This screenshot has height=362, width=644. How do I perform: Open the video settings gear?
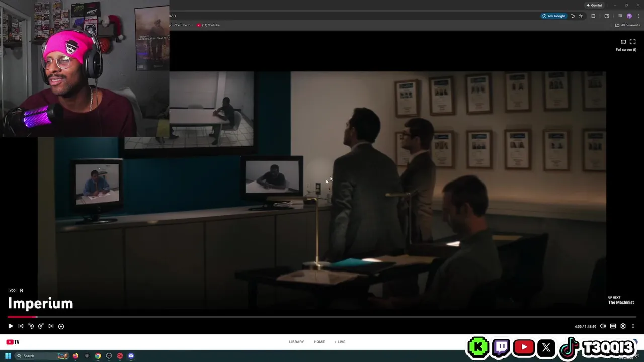tap(623, 326)
